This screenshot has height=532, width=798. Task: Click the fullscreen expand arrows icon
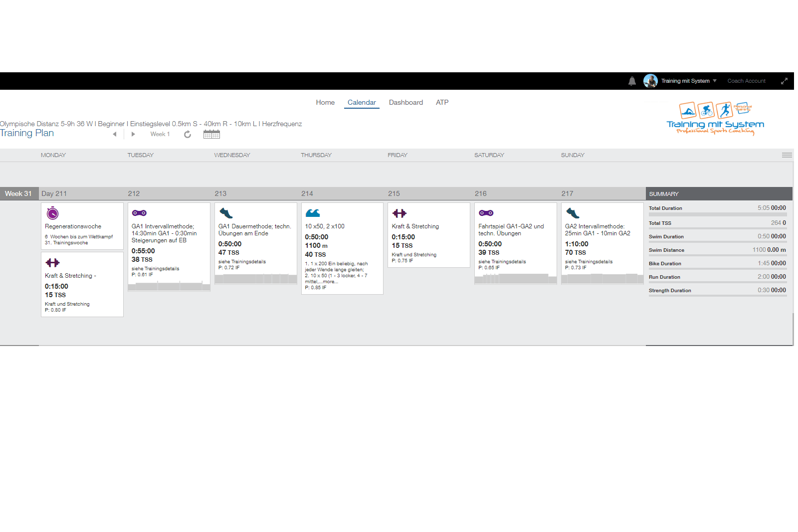[x=784, y=81]
